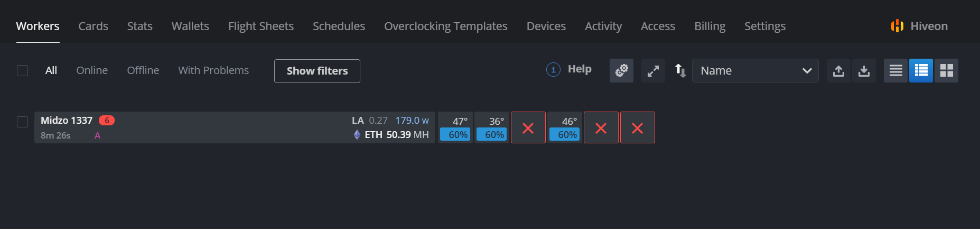Screen dimensions: 980x229
Task: Go to Overclocking Templates tab
Action: pyautogui.click(x=445, y=26)
